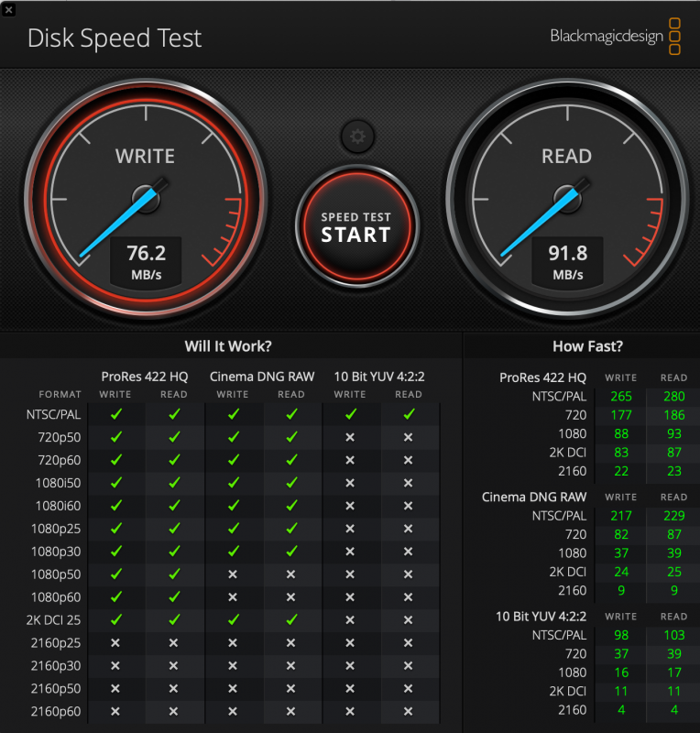This screenshot has height=733, width=700.
Task: Click 10 Bit YUV read cross for 2160p60
Action: 409,711
